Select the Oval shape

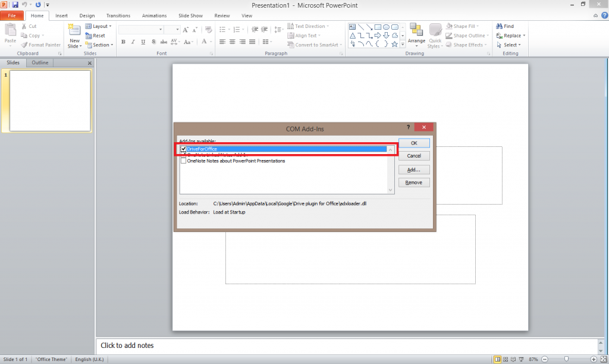(386, 27)
